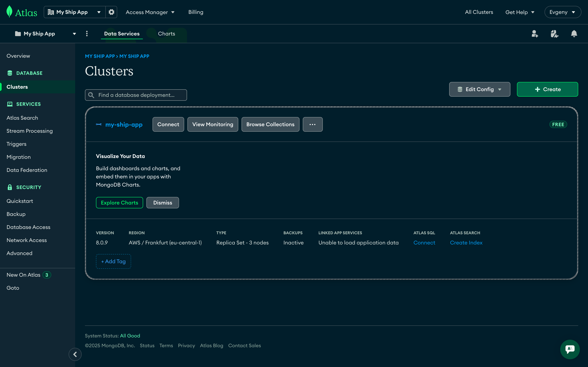Screen dimensions: 588x367
Task: Switch to the Charts tab
Action: pos(166,34)
